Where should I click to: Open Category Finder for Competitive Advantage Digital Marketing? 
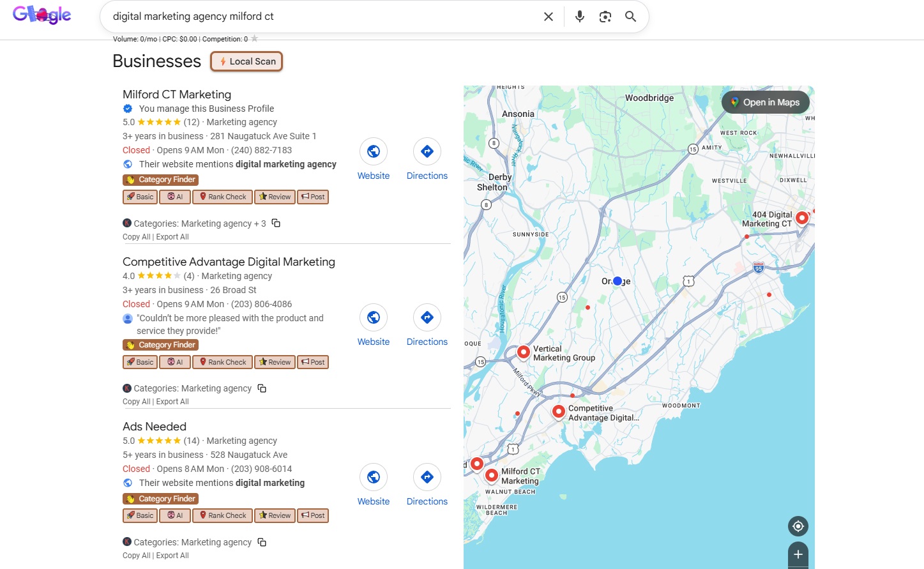(160, 345)
